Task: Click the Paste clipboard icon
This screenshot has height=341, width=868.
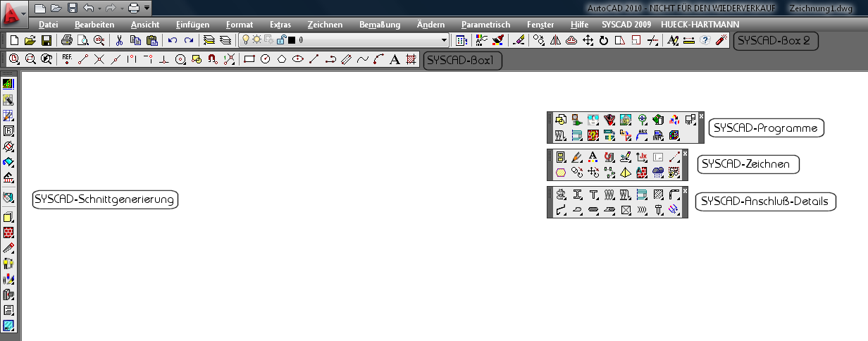Action: tap(151, 40)
